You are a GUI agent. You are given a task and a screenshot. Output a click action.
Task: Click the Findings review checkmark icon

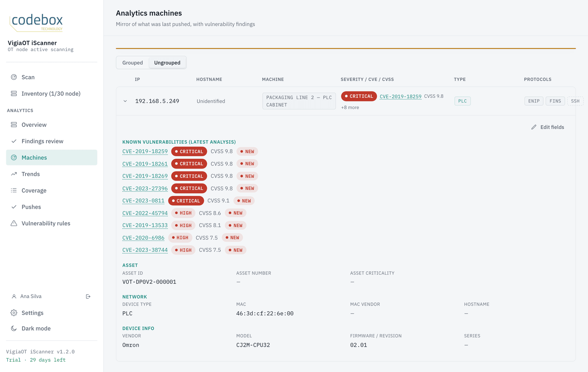pyautogui.click(x=14, y=141)
